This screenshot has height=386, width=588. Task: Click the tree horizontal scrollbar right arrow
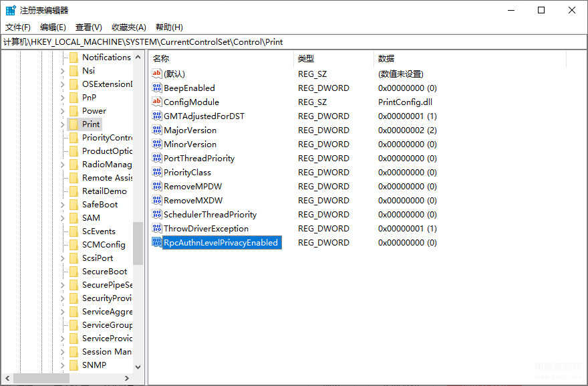(127, 378)
